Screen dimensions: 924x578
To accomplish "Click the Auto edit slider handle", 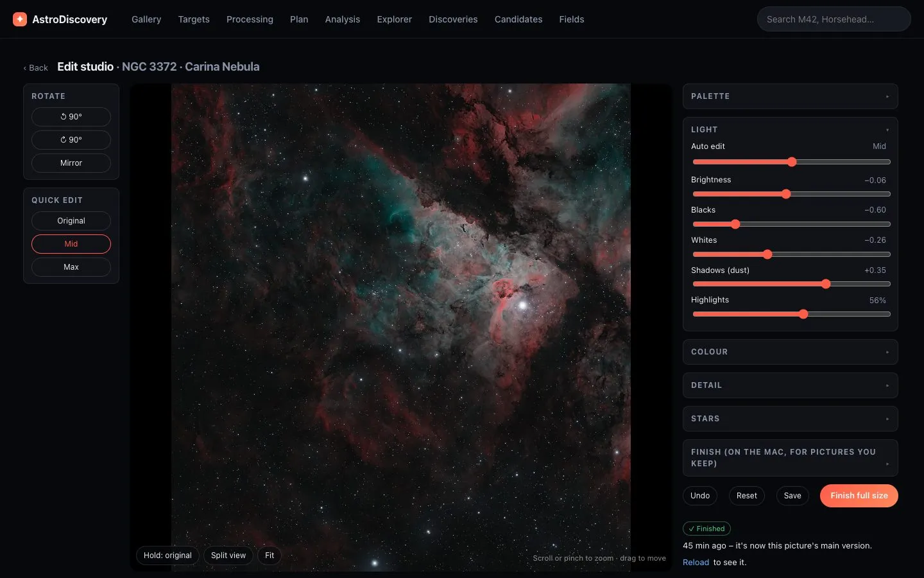I will point(792,162).
